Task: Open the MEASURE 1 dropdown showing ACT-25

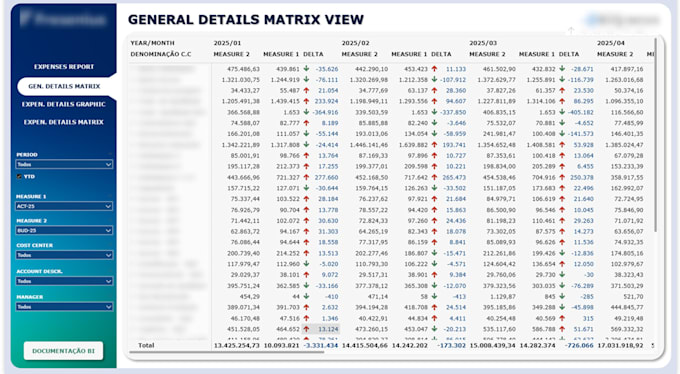Action: [64, 206]
